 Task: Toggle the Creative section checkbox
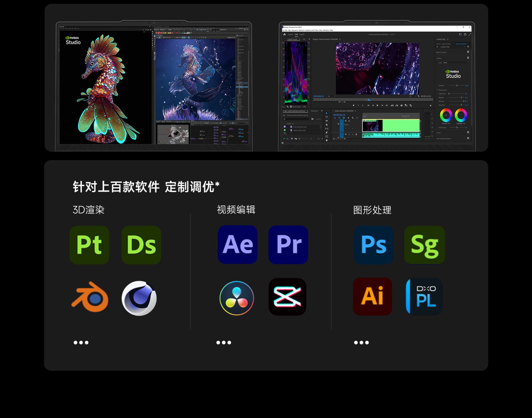[x=468, y=58]
